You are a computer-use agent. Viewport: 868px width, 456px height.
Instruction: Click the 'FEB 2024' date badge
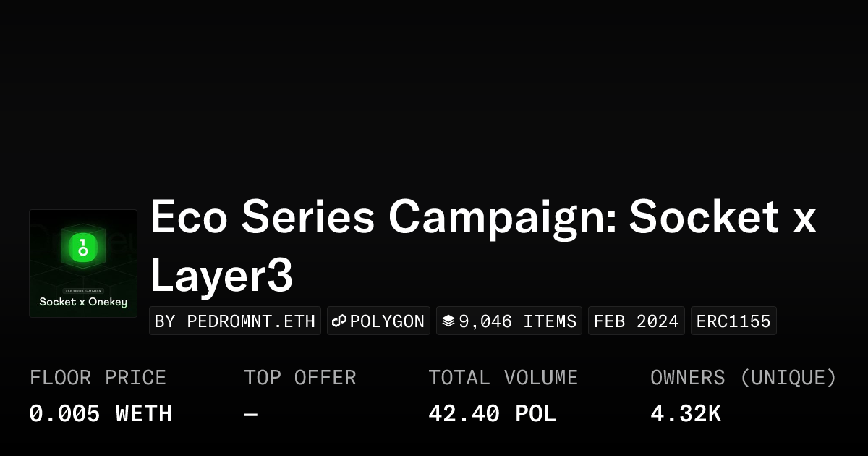636,321
